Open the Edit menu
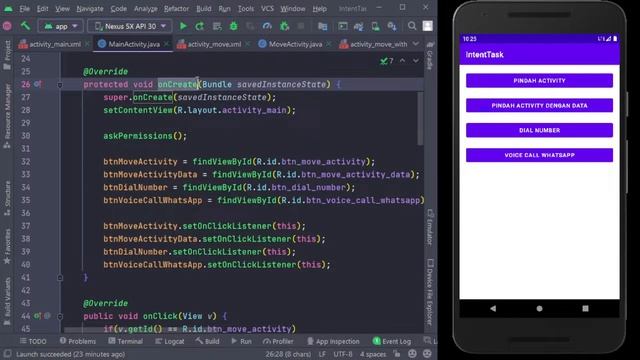This screenshot has width=640, height=360. click(x=42, y=9)
